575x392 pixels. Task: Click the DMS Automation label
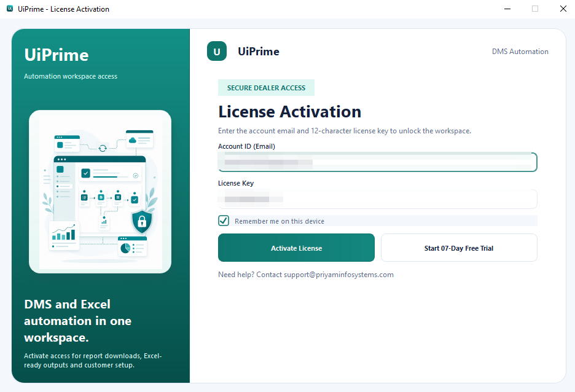click(520, 52)
